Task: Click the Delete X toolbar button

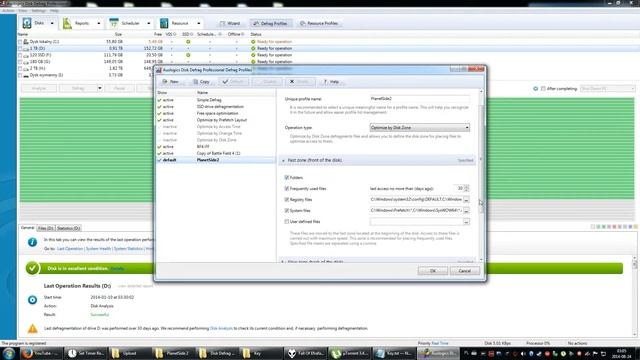Action: tap(300, 82)
